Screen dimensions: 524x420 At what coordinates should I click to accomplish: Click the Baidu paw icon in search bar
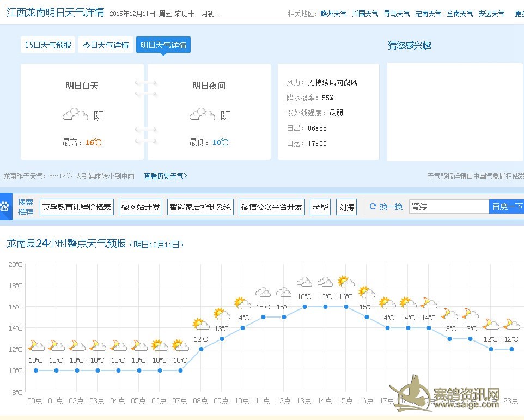tap(5, 206)
